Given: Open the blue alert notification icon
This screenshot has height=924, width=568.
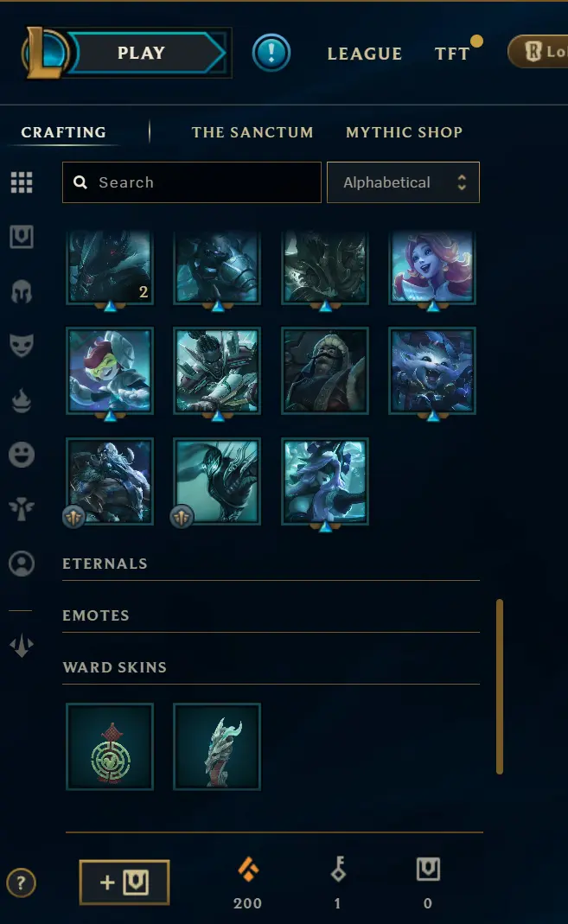Looking at the screenshot, I should tap(271, 53).
